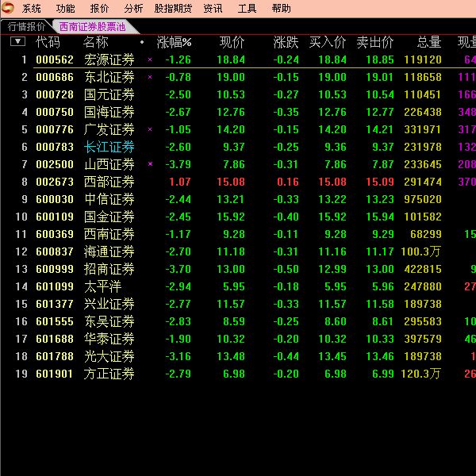Open the 系统 menu
Viewport: 476px width, 476px height.
tap(31, 9)
